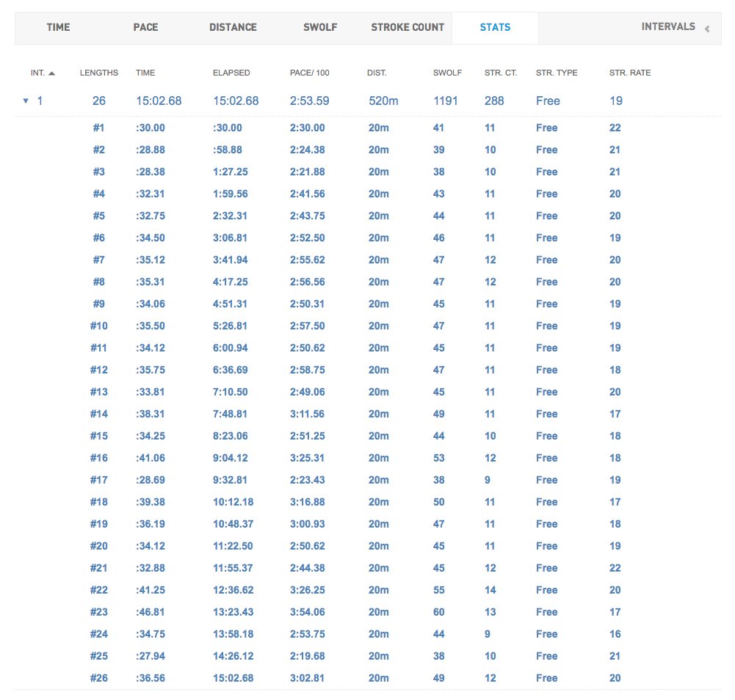This screenshot has height=700, width=735.
Task: Click SWOLF 60 in row #23
Action: click(x=439, y=613)
